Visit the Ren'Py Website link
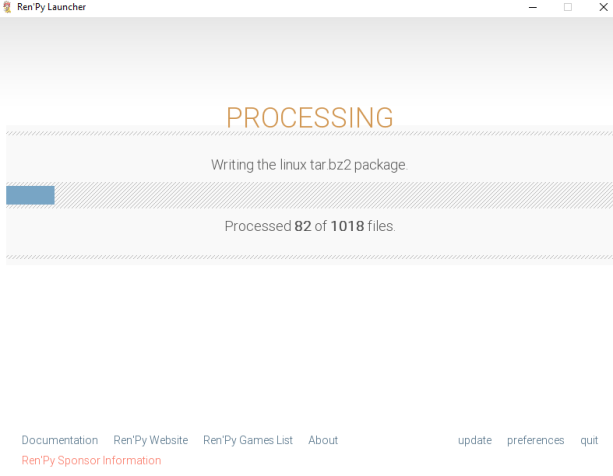 coord(150,440)
